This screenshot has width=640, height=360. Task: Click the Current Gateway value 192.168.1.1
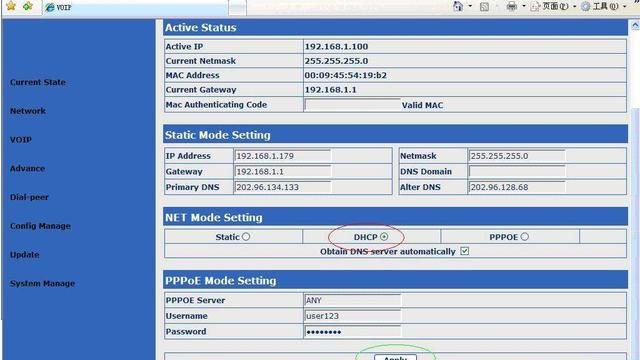331,89
